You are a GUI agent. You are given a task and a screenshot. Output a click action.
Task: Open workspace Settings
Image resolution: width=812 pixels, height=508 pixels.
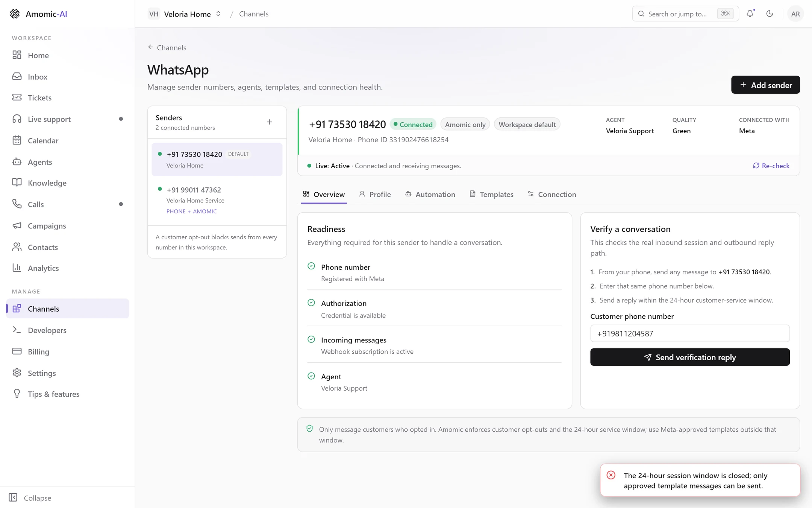pyautogui.click(x=68, y=373)
